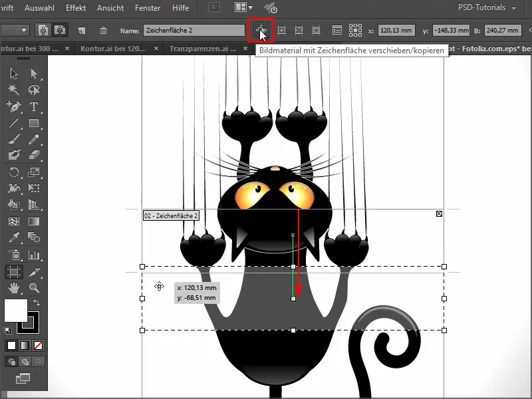
Task: Set artboard orientation to Portrait
Action: pos(43,30)
